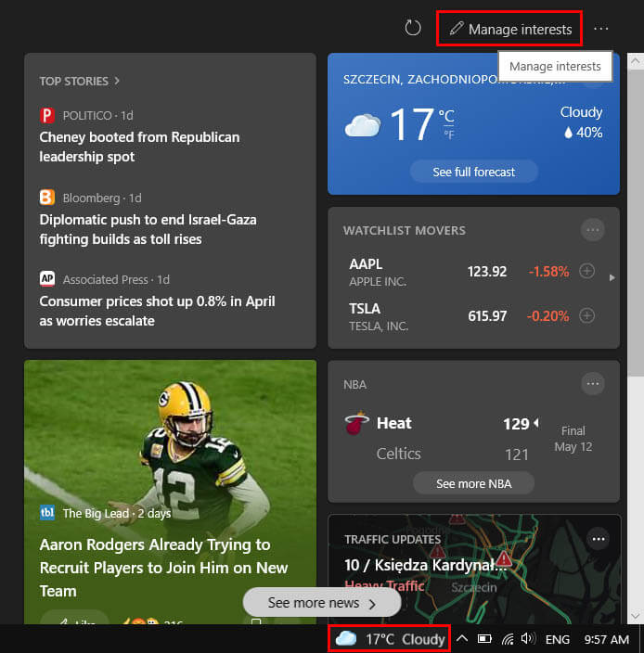Show next watchlist movers page arrow
Screen dimensions: 644x653
point(612,277)
